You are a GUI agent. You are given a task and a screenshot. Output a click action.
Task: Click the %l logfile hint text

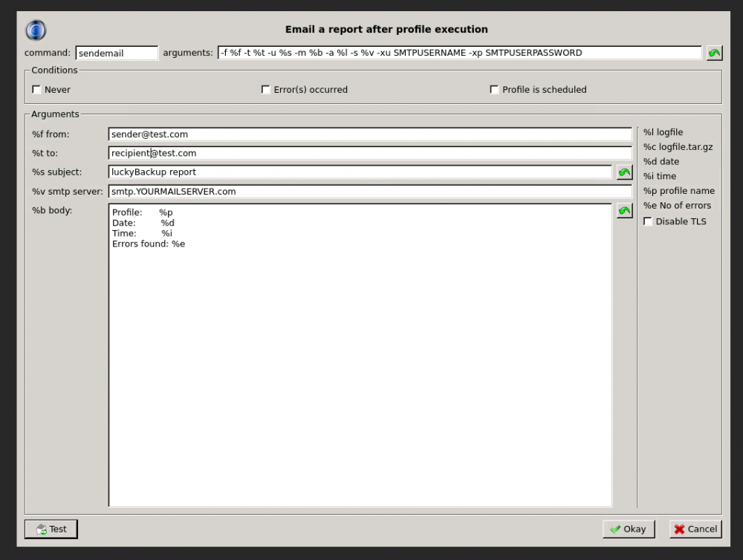[x=663, y=132]
